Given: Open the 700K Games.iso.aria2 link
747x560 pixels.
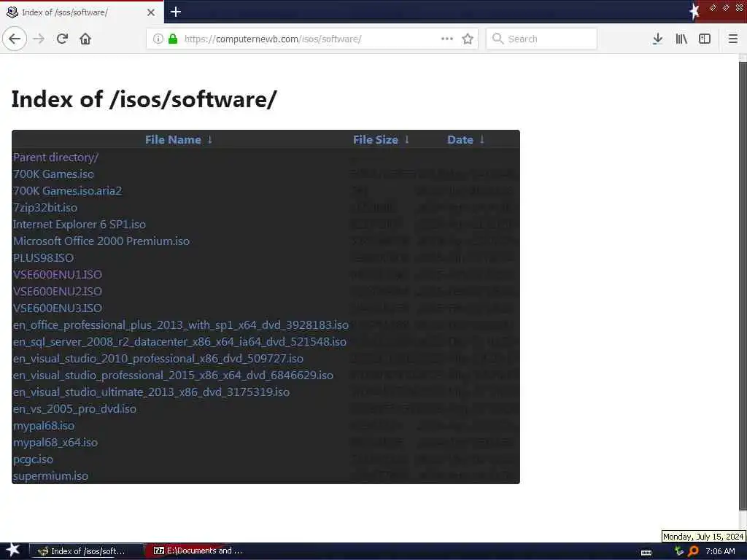Looking at the screenshot, I should click(x=67, y=190).
